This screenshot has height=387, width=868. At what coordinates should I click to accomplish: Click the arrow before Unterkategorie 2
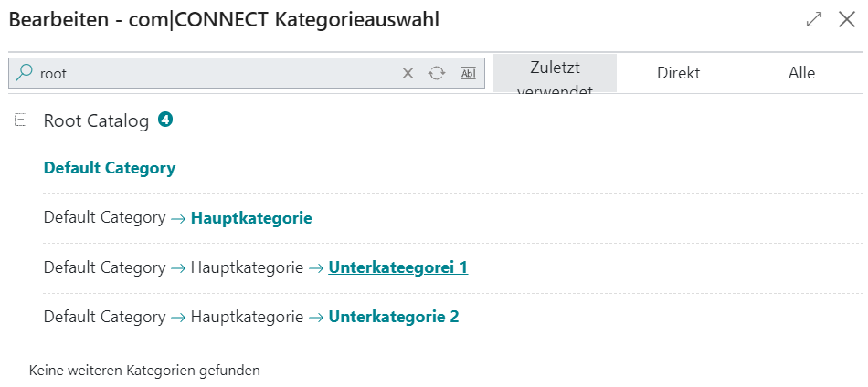pyautogui.click(x=316, y=318)
